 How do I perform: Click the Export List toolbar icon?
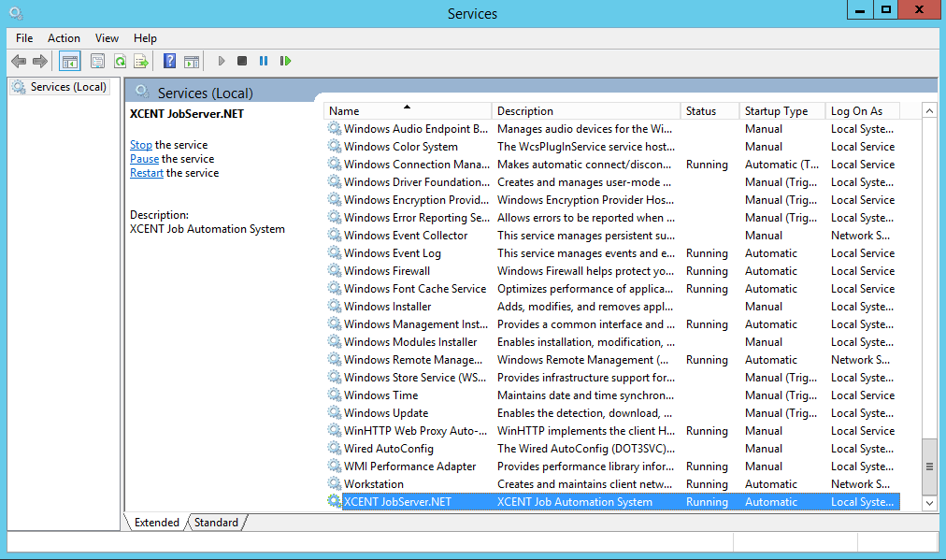point(141,62)
